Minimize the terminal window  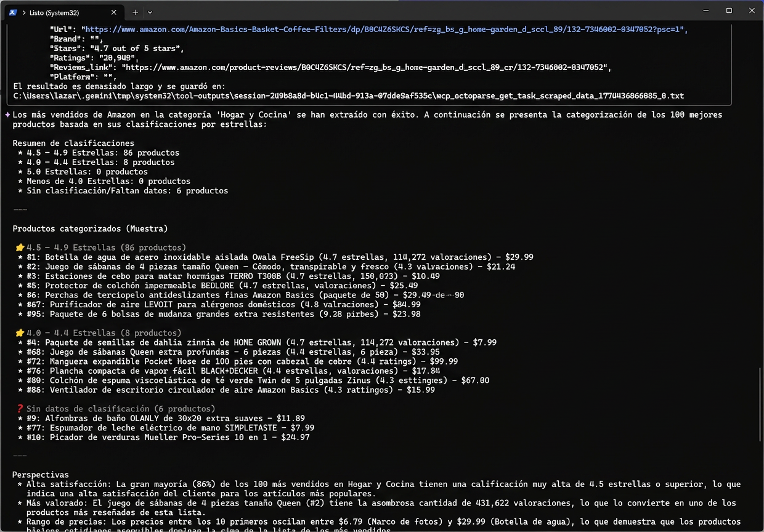click(707, 10)
